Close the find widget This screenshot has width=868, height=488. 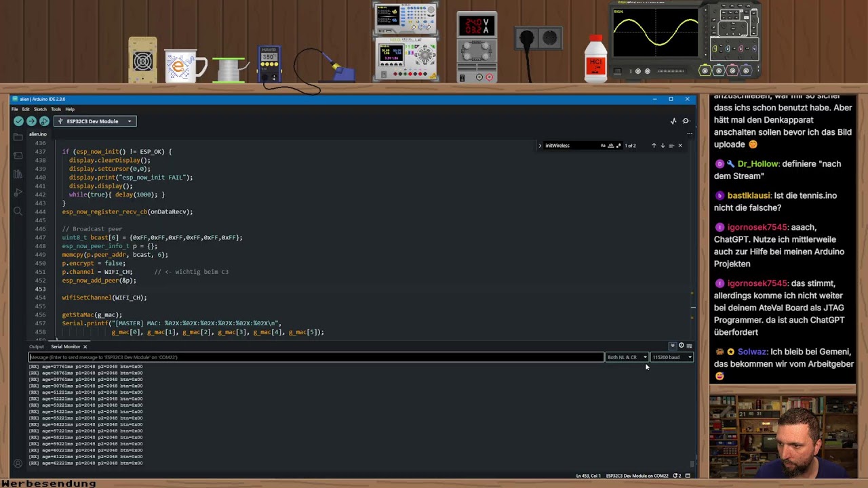[680, 146]
